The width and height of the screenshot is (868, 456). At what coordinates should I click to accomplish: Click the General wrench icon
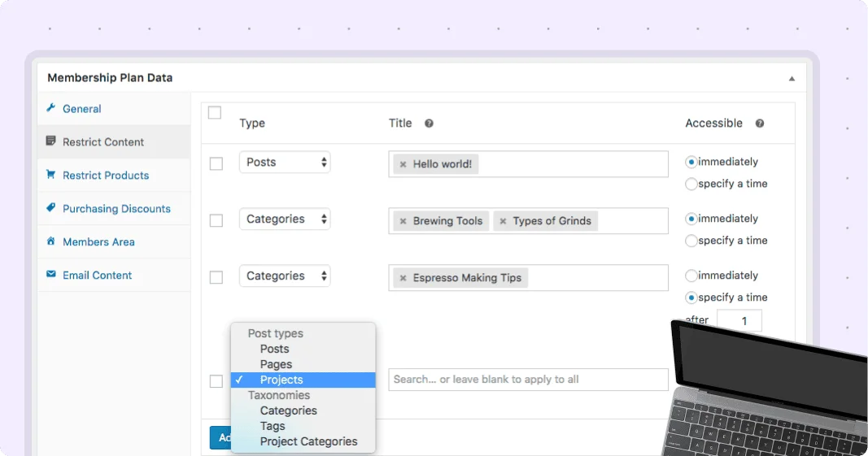click(51, 108)
